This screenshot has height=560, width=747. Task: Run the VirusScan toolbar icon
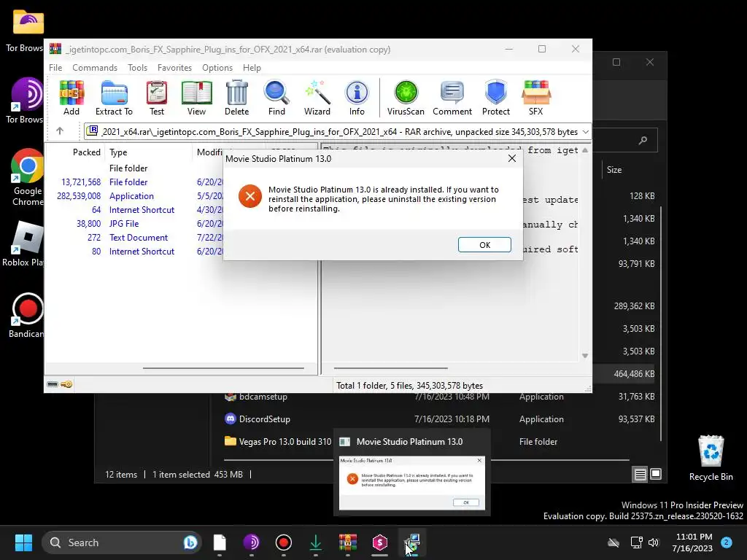tap(406, 98)
